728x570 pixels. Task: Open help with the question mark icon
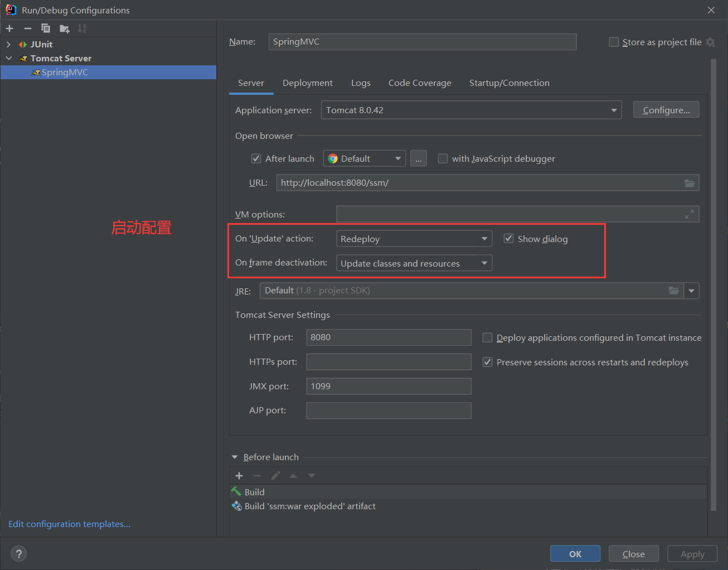click(x=19, y=554)
